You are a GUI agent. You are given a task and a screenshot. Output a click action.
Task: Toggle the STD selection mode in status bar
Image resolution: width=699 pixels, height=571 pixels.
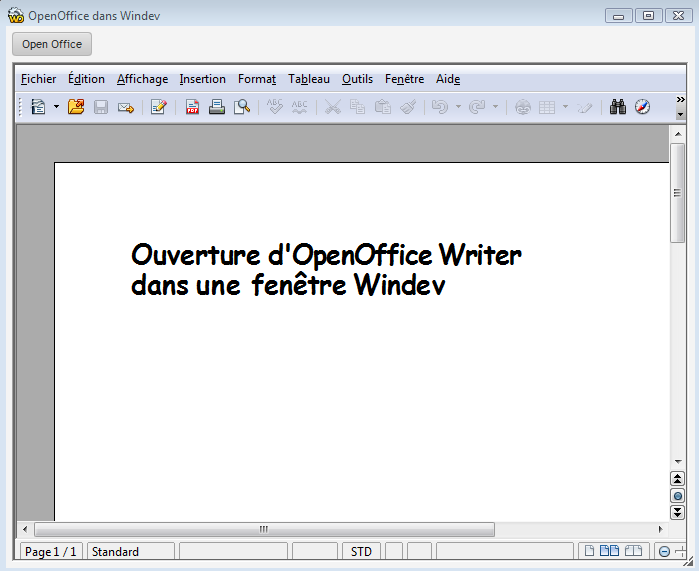coord(361,552)
